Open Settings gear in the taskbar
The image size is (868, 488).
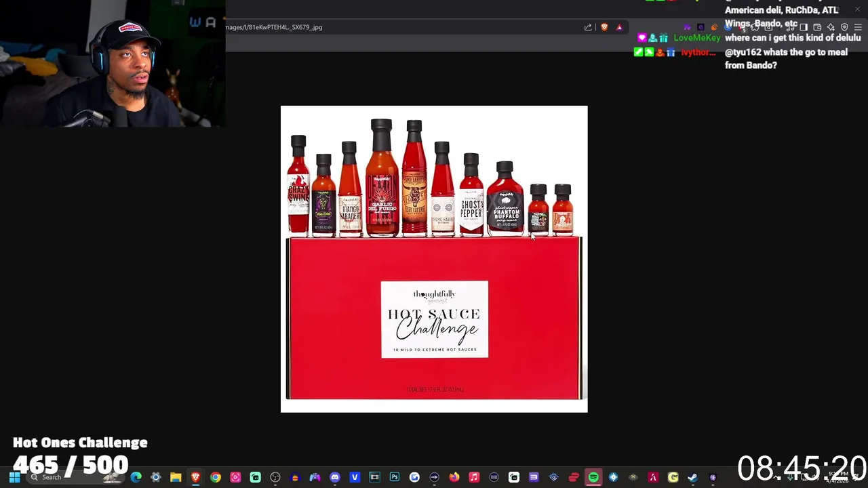(x=156, y=477)
